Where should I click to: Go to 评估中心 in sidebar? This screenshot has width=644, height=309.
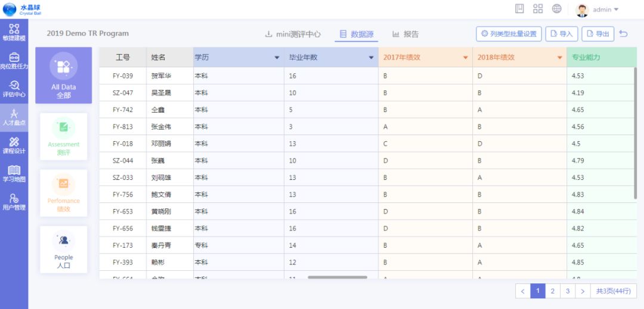14,89
